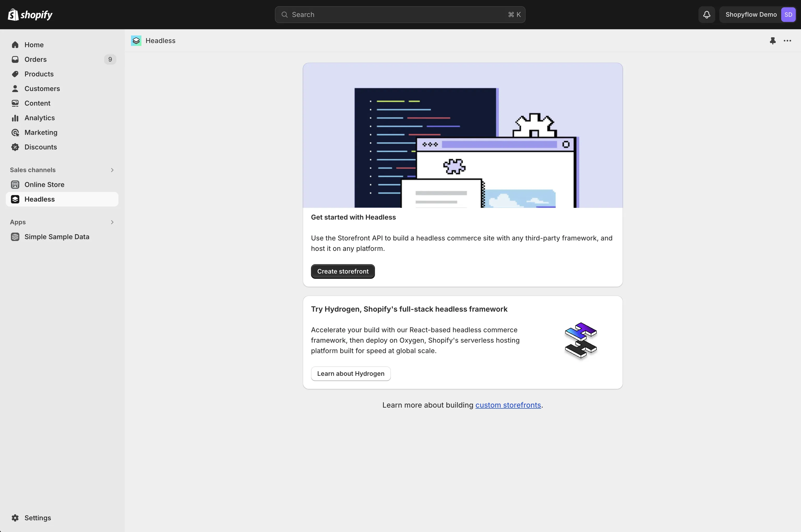Click the Home house icon

tap(15, 45)
